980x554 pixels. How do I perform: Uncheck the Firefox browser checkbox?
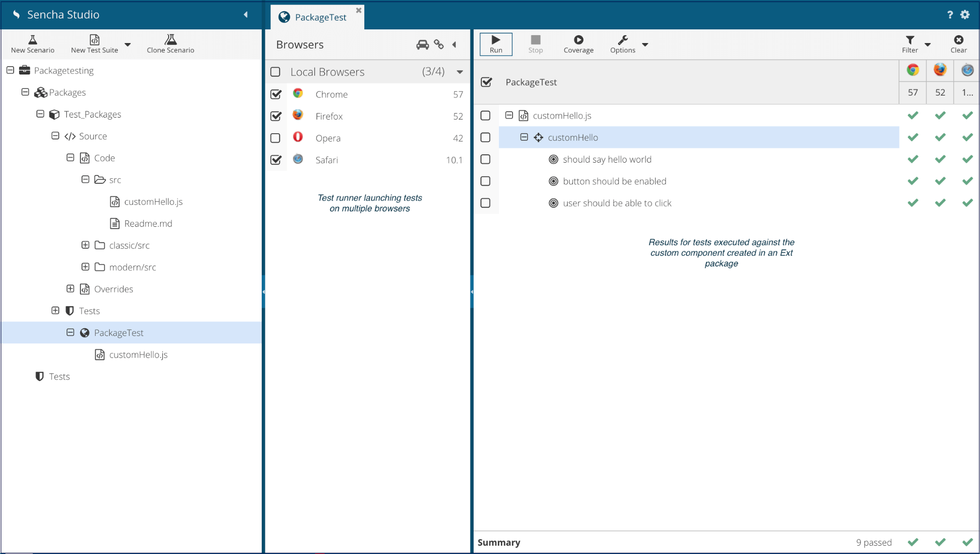point(276,116)
